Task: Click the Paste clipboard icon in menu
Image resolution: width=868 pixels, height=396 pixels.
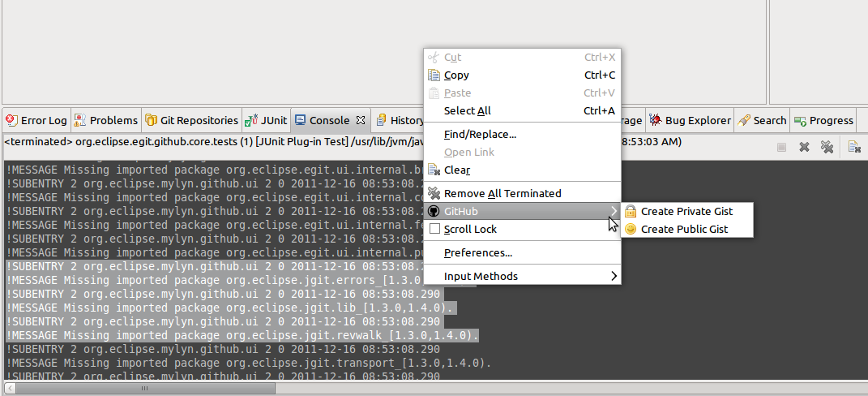Action: click(x=434, y=93)
